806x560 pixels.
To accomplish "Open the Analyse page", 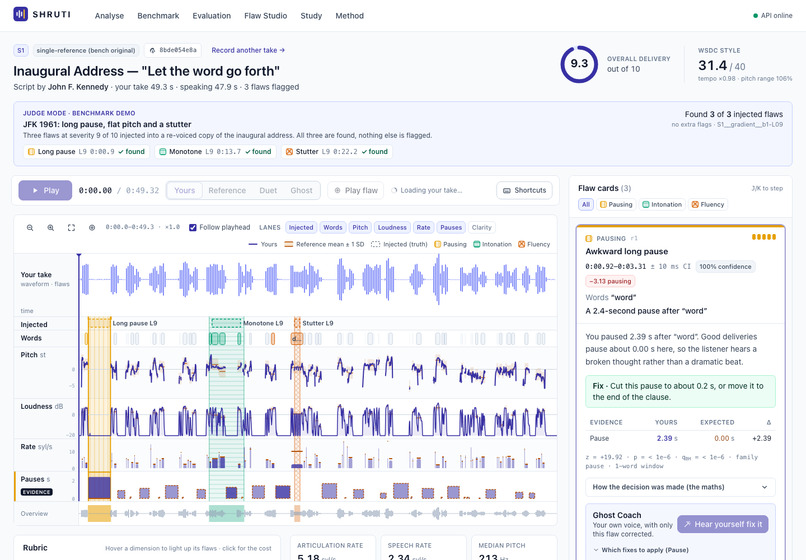I will click(x=109, y=16).
